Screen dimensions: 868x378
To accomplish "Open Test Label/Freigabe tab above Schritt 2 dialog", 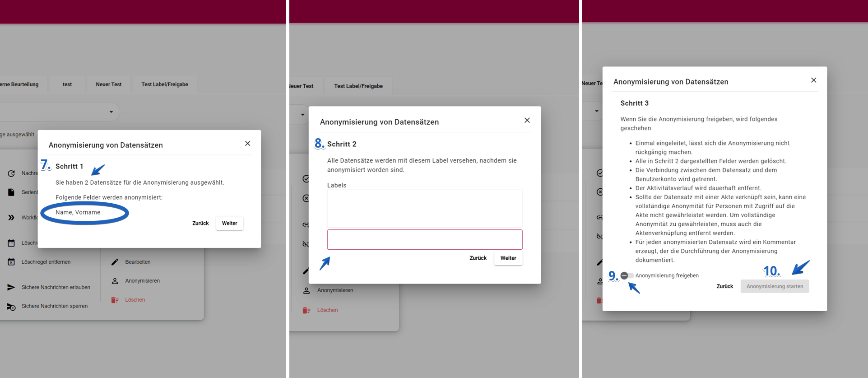I will pyautogui.click(x=358, y=86).
